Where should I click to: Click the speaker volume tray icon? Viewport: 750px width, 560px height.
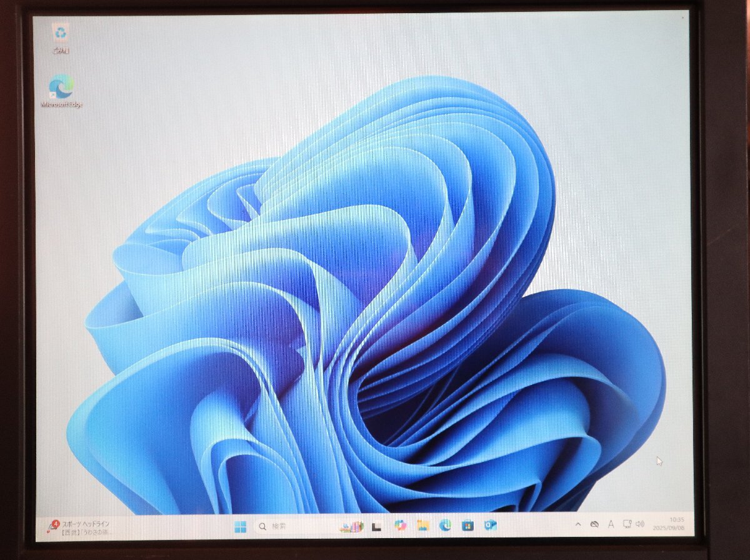point(639,524)
